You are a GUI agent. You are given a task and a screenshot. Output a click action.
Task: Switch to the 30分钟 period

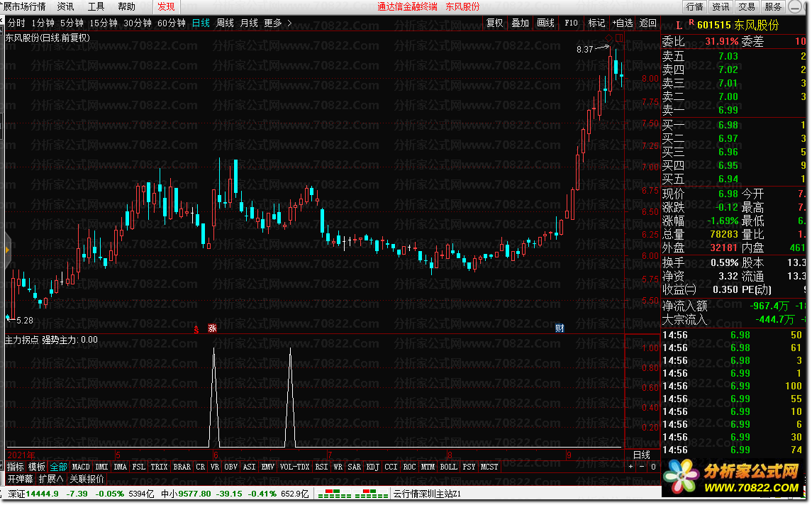[138, 23]
